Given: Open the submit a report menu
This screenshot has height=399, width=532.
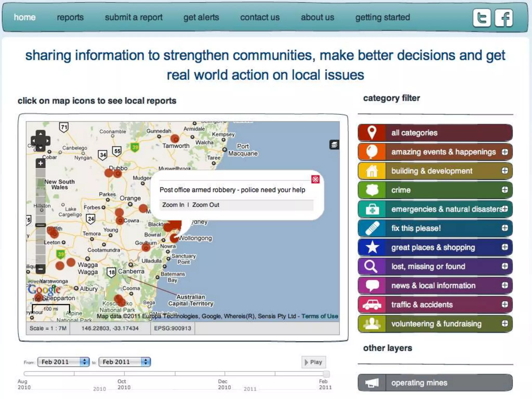Looking at the screenshot, I should pyautogui.click(x=134, y=17).
